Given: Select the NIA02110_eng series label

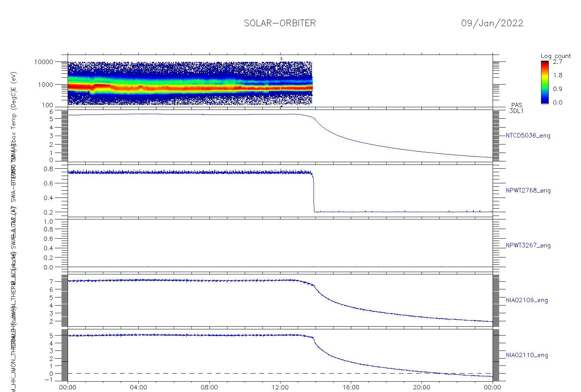Looking at the screenshot, I should point(527,355).
